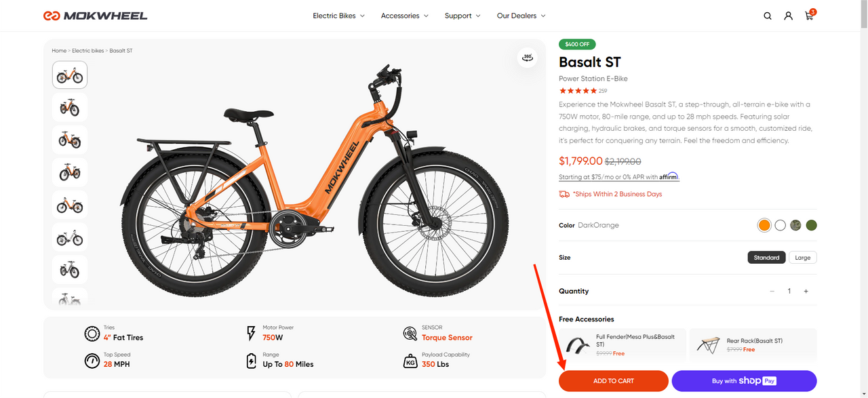Choose the white color swatch
This screenshot has width=868, height=398.
pos(780,225)
